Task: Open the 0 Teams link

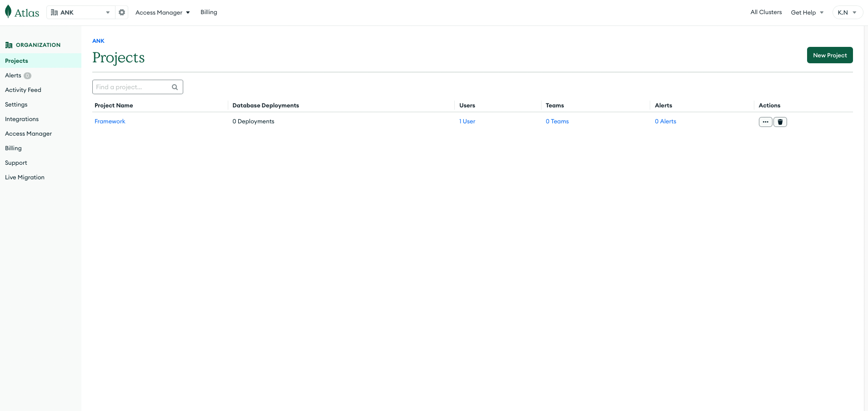Action: pyautogui.click(x=557, y=121)
